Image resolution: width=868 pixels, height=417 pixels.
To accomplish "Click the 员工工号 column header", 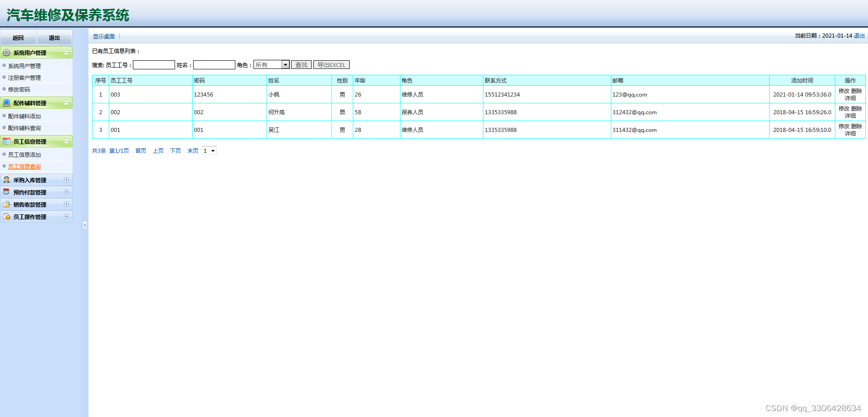I will tap(151, 80).
